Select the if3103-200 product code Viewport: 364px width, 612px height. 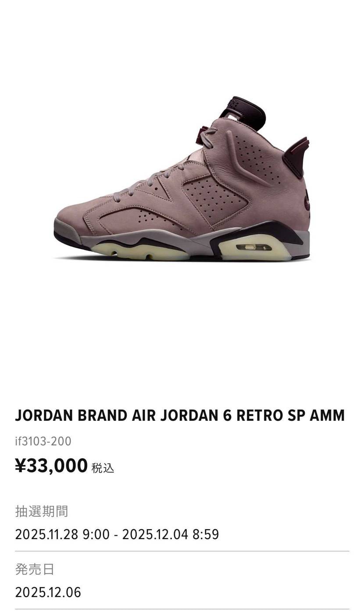point(43,441)
